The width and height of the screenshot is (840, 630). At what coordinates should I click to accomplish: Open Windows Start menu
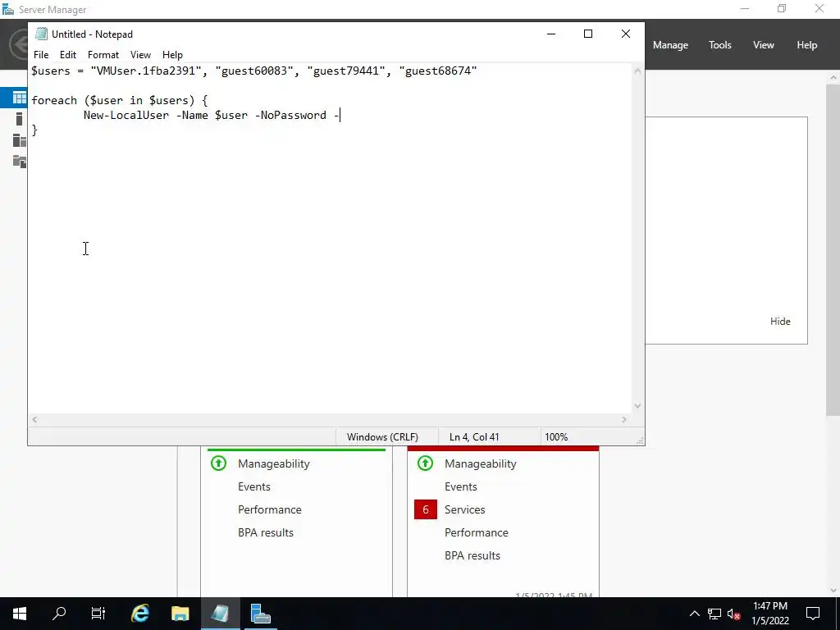(x=20, y=614)
